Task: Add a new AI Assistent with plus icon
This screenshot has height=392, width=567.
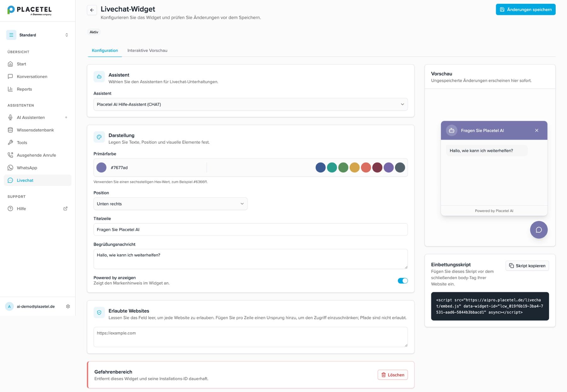Action: [x=66, y=117]
